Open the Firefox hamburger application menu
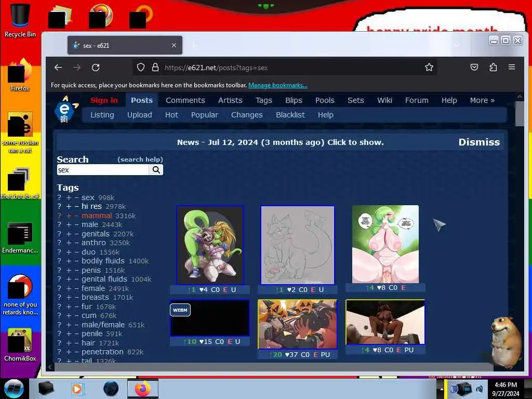This screenshot has height=399, width=532. (x=512, y=67)
